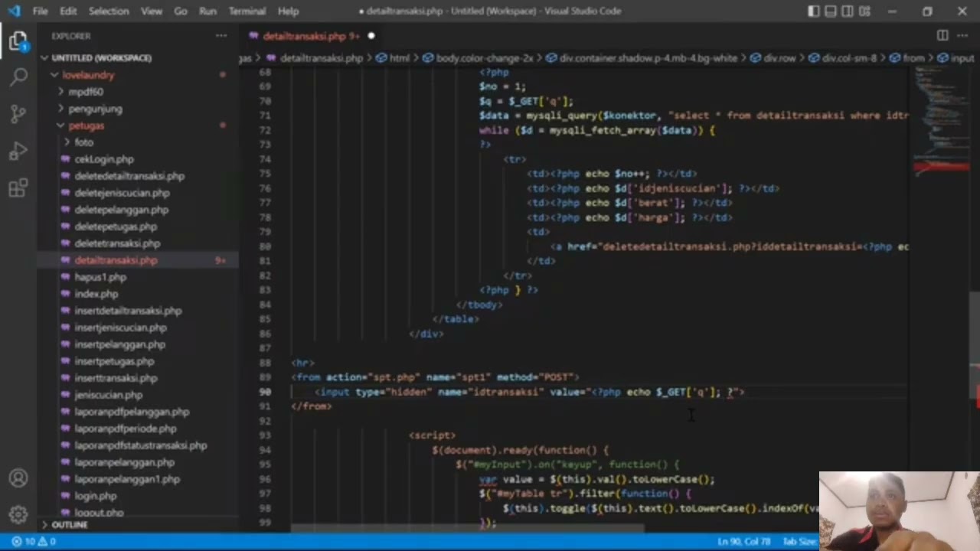Open jeniscucian.php file
Viewport: 980px width, 551px height.
click(108, 395)
